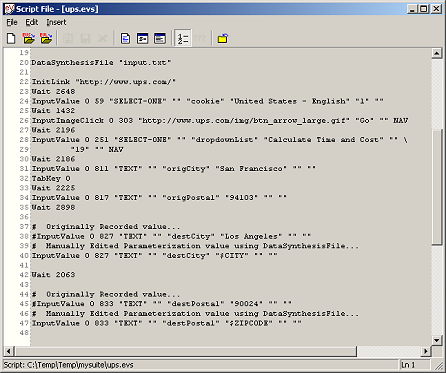Click the "Wait 2063" line
446x373 pixels.
[x=53, y=275]
